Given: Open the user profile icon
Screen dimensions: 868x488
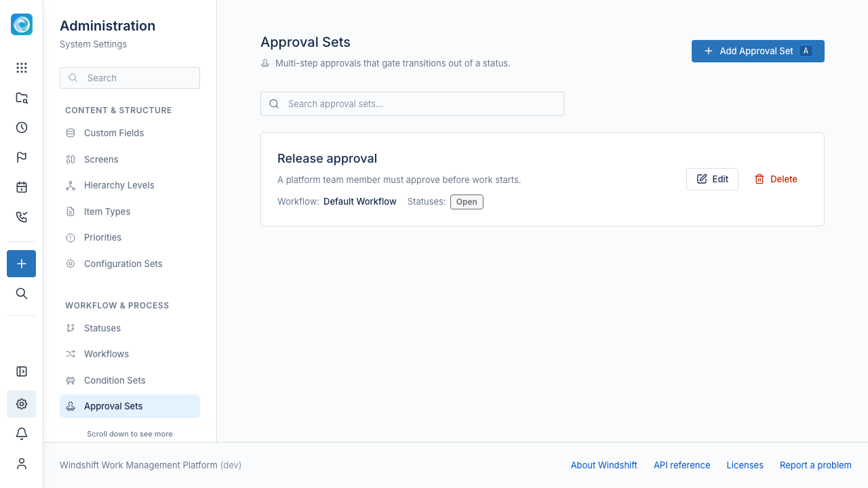Looking at the screenshot, I should [22, 464].
